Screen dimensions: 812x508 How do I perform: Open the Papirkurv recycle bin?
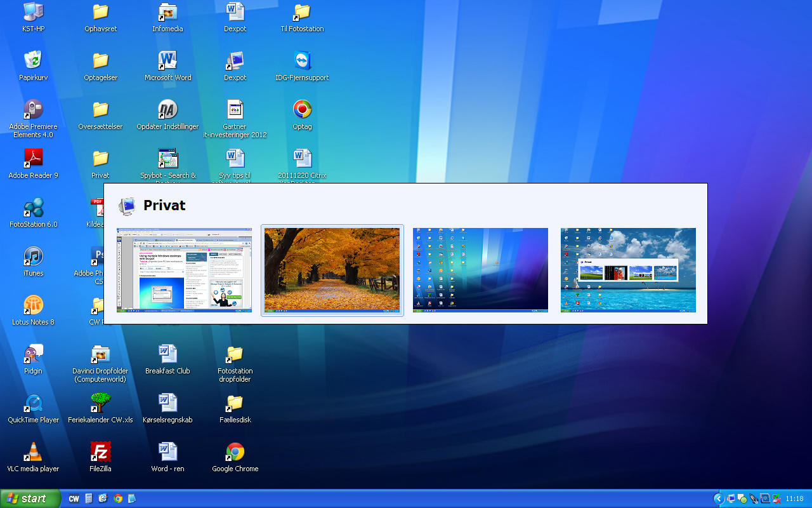(x=33, y=61)
